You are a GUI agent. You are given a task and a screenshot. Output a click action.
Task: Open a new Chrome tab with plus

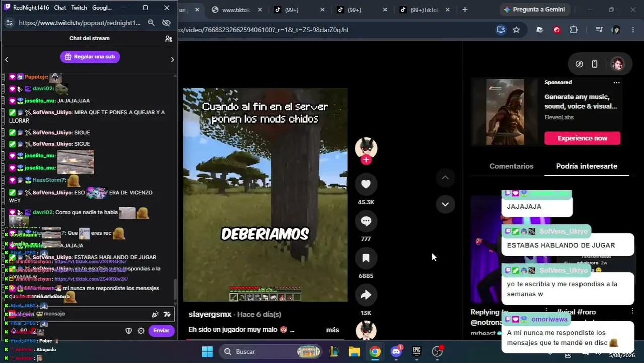[x=465, y=10]
